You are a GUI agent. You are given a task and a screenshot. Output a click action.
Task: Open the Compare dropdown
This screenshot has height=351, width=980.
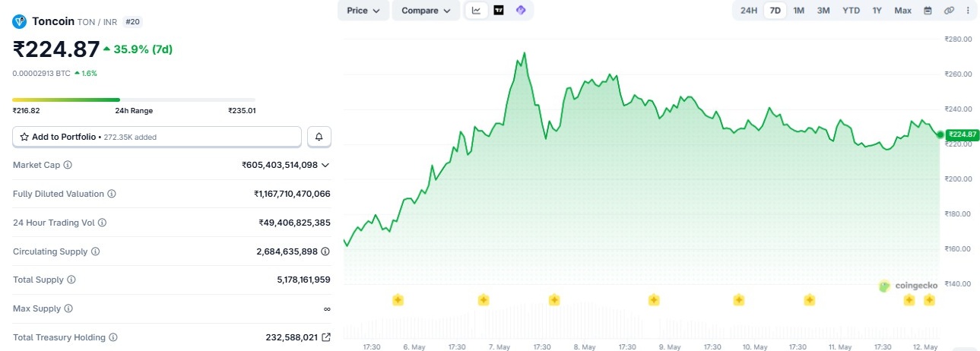(x=426, y=11)
